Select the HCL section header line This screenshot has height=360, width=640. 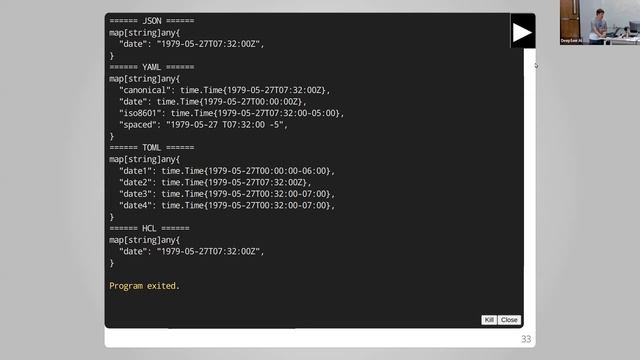pyautogui.click(x=149, y=228)
